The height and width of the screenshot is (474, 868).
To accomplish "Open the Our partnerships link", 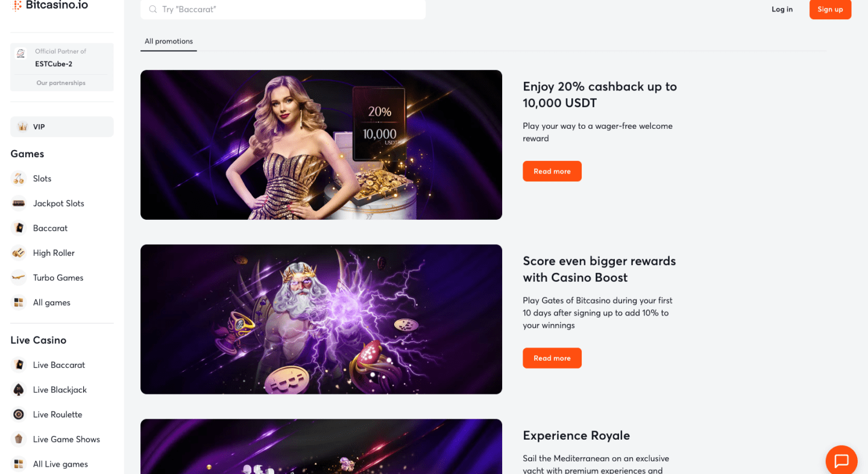I will pyautogui.click(x=61, y=83).
